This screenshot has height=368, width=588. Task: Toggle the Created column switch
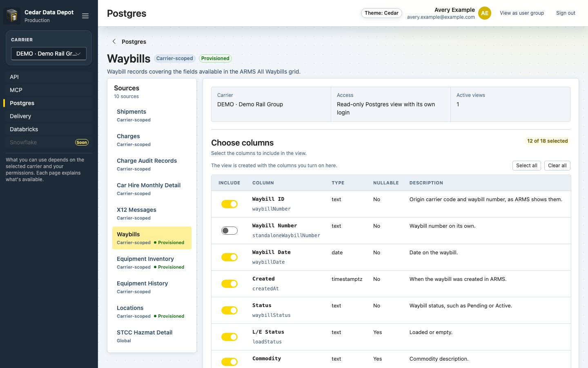[x=229, y=284]
